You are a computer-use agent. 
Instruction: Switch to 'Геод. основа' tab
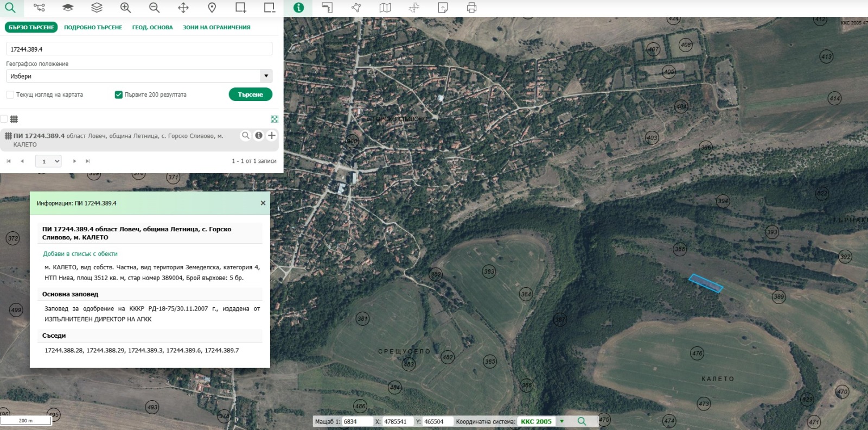point(152,27)
